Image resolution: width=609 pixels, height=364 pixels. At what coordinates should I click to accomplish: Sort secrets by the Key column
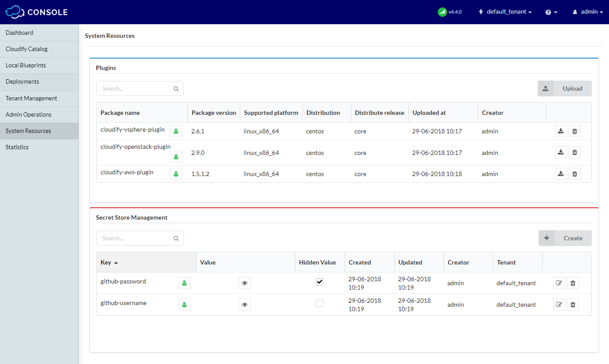tap(146, 262)
